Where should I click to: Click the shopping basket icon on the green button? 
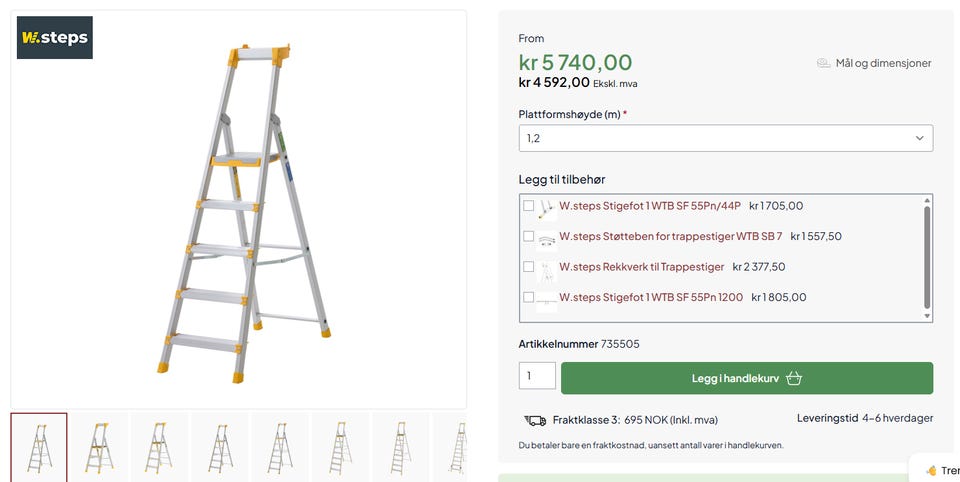(794, 378)
